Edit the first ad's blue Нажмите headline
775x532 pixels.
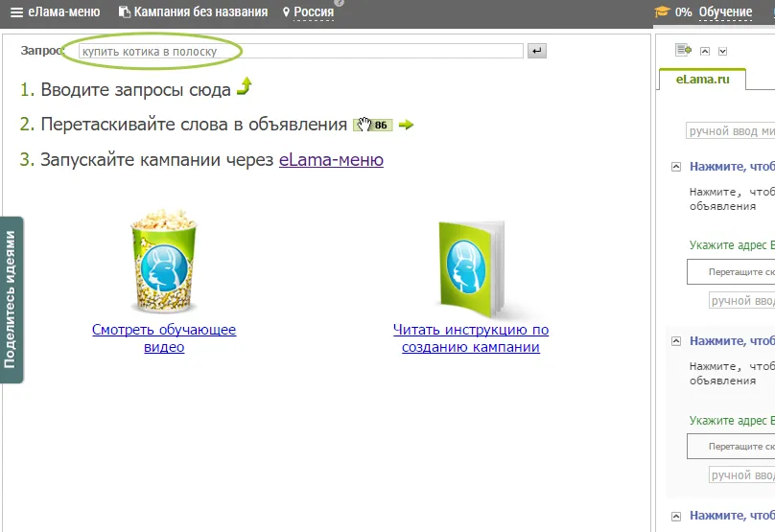tap(732, 167)
